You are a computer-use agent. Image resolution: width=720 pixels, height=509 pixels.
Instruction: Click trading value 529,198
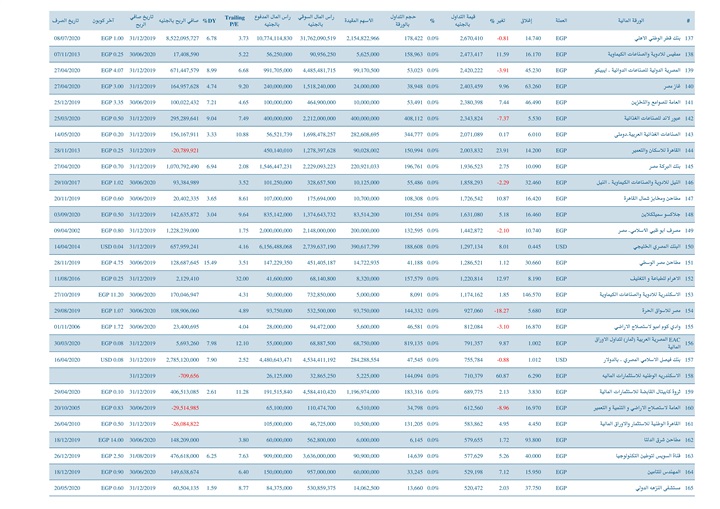[473, 473]
